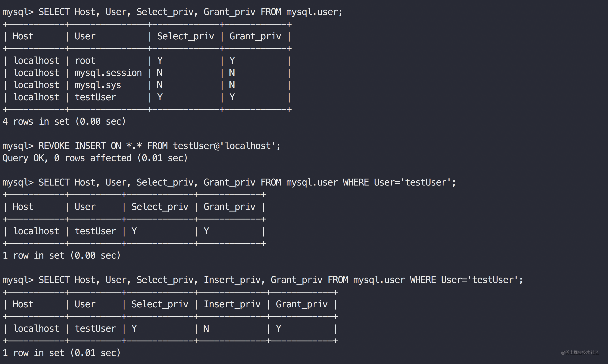This screenshot has height=364, width=608.
Task: Click the '4 rows in set' message
Action: 64,122
